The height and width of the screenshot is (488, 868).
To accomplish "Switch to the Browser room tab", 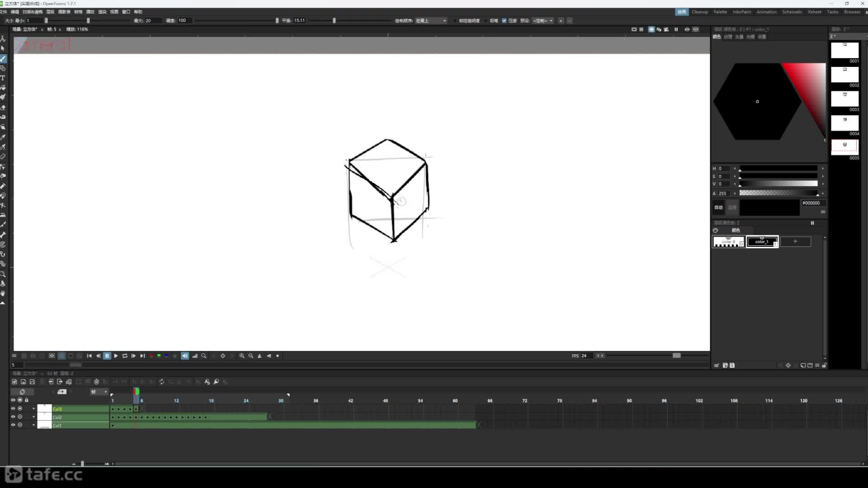I will coord(852,12).
